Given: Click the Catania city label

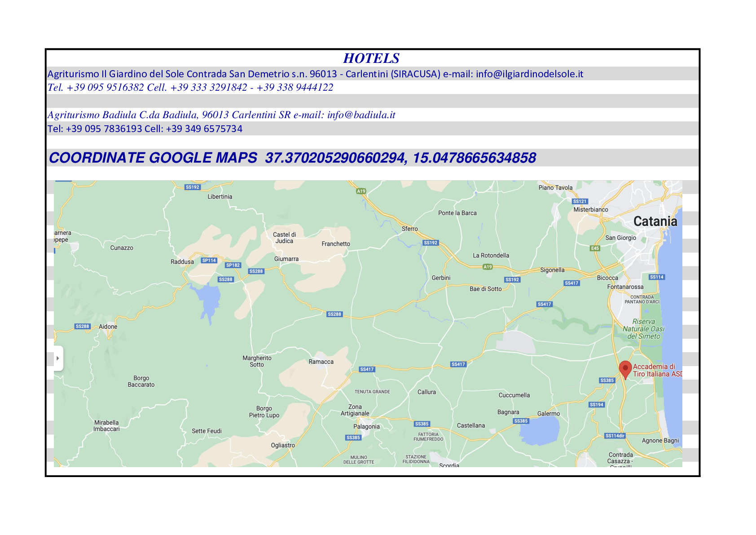Looking at the screenshot, I should (655, 221).
